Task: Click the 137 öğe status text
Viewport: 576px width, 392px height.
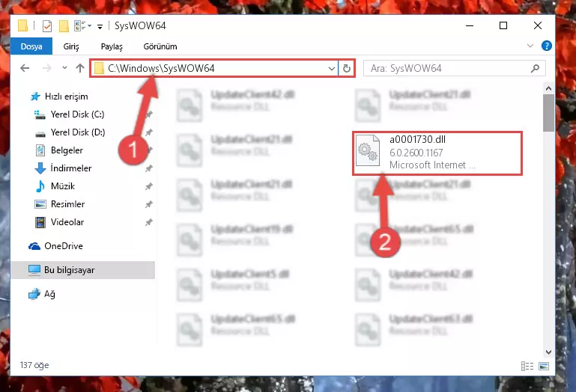Action: click(34, 365)
